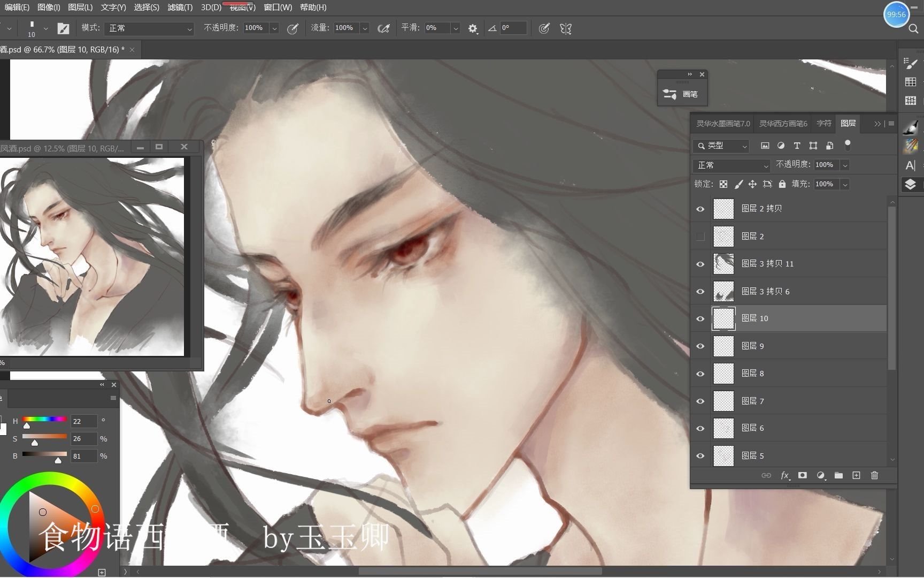Lock image pixels brush icon

(738, 184)
